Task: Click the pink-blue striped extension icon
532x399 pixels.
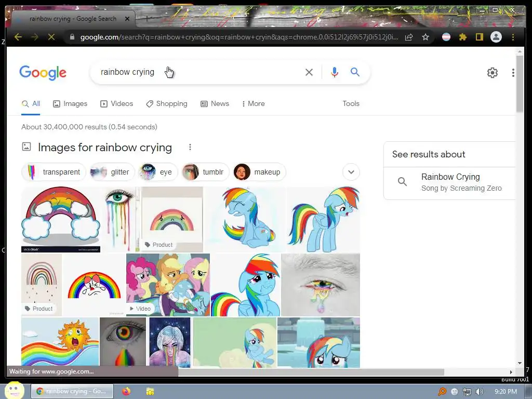Action: [x=446, y=37]
